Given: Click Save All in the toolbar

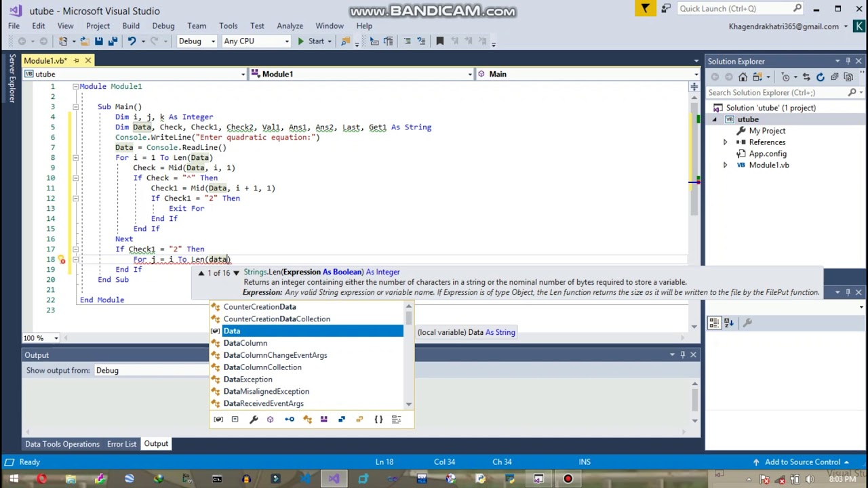Looking at the screenshot, I should [113, 41].
